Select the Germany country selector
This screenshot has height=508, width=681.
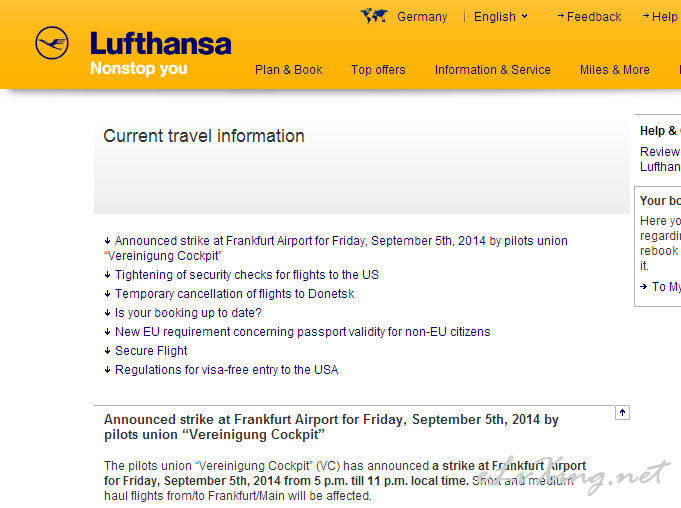point(422,16)
